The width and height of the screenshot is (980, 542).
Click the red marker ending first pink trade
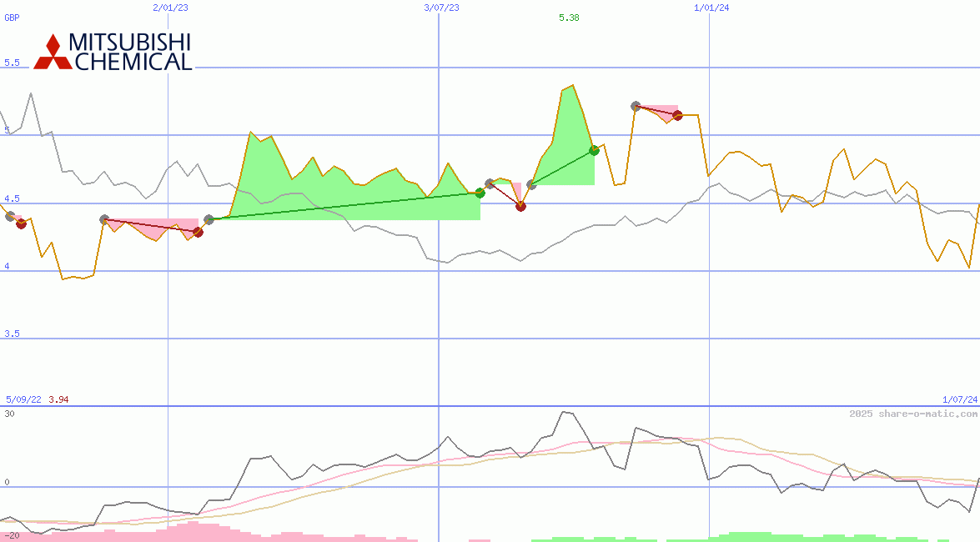point(21,223)
